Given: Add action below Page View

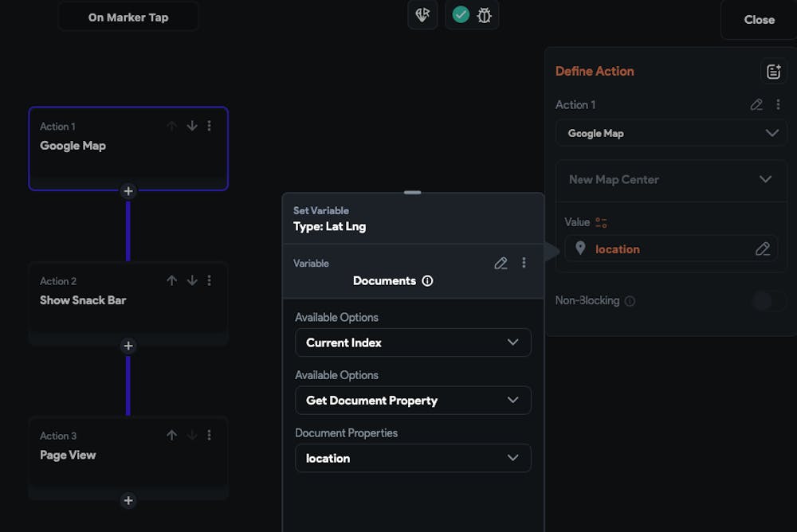Looking at the screenshot, I should [x=128, y=500].
